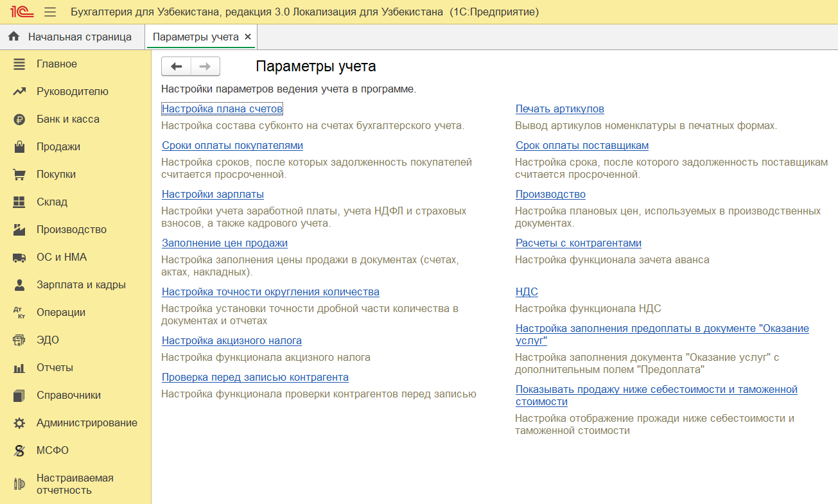
Task: Click the 1C logo icon
Action: pos(21,12)
